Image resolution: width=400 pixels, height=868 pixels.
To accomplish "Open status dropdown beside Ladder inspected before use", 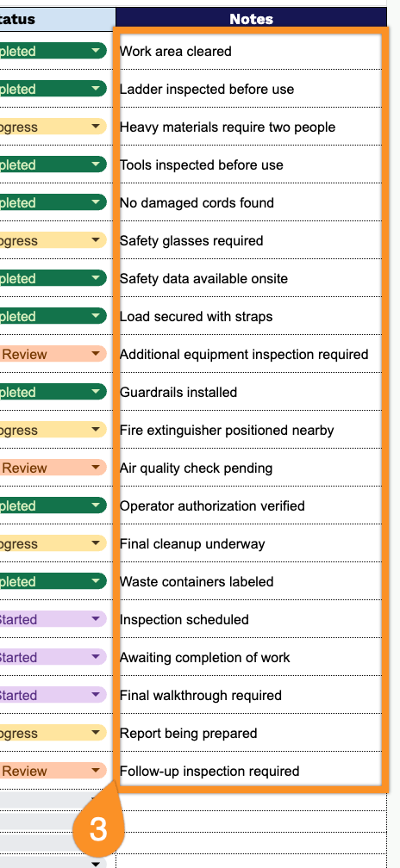I will coord(96,89).
